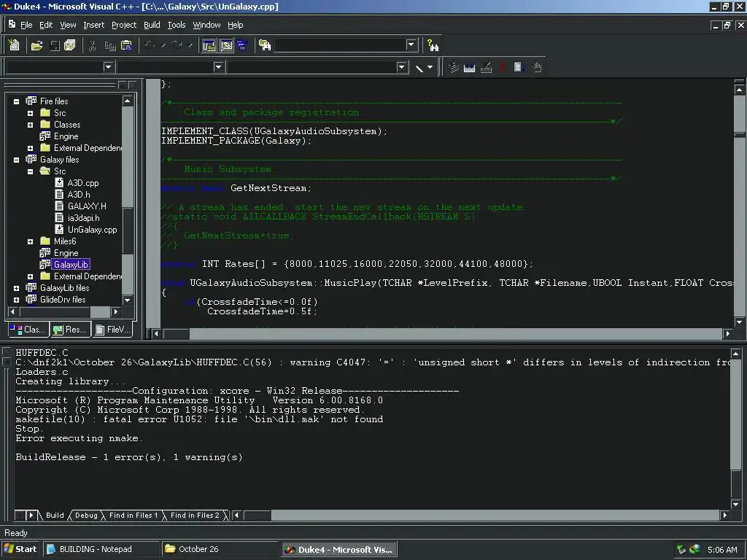Expand the GlideDrv files project node

[x=16, y=300]
